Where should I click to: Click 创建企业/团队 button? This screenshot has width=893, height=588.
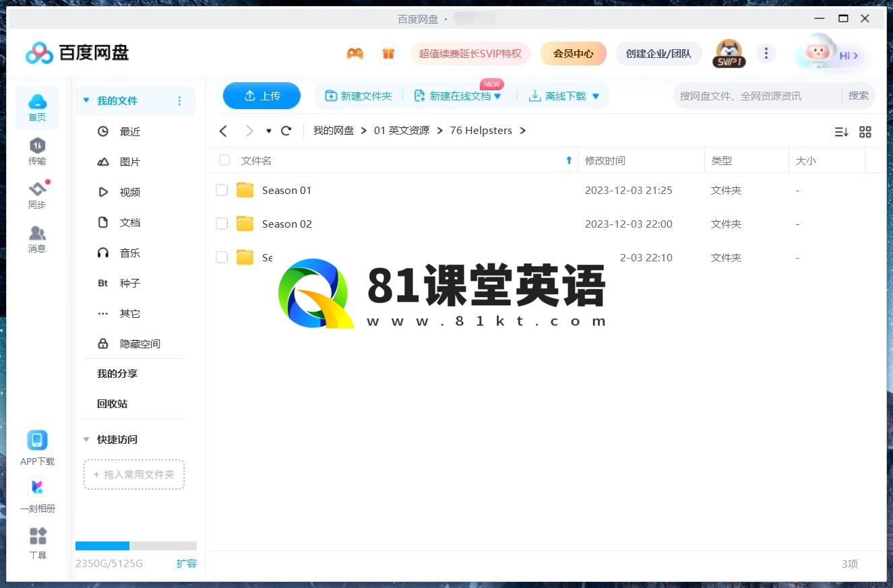coord(658,53)
